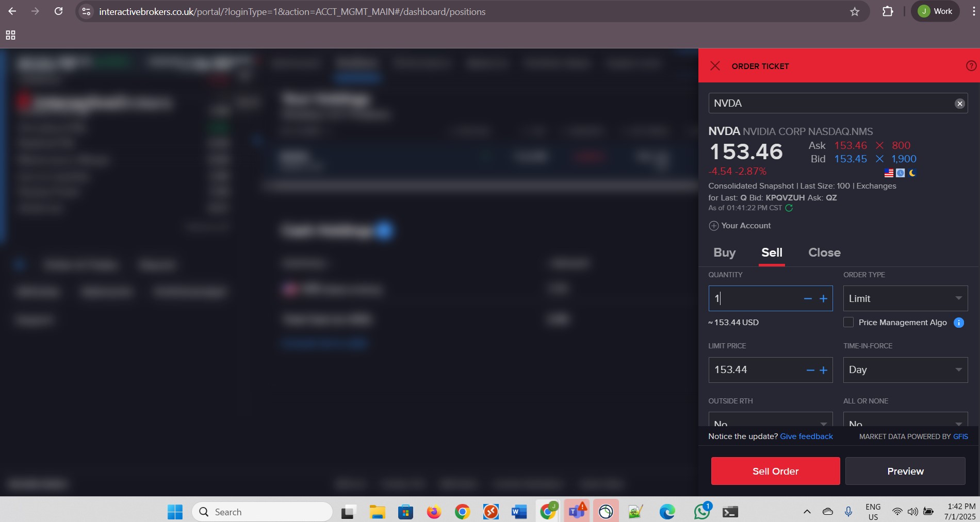Open the terminal app in the taskbar
This screenshot has width=980, height=522.
[730, 512]
